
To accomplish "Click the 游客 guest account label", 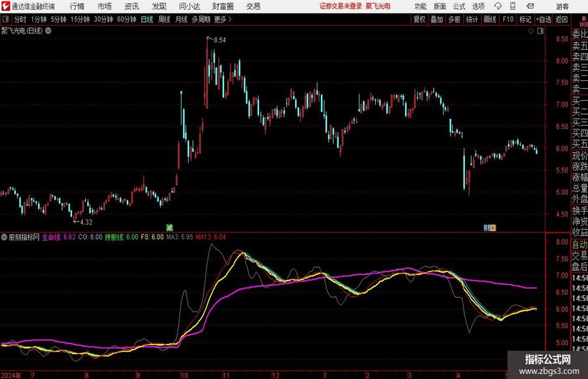I will tap(562, 6).
